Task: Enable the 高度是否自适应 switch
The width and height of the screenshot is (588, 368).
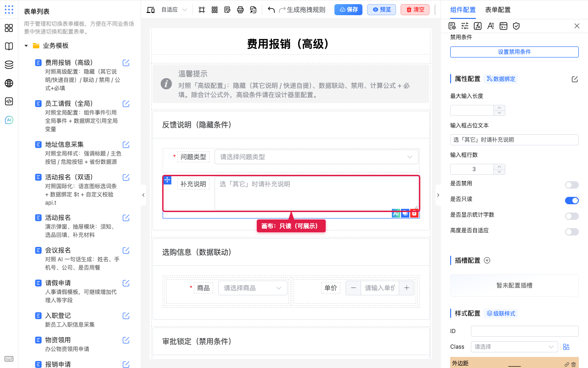Action: pyautogui.click(x=572, y=232)
